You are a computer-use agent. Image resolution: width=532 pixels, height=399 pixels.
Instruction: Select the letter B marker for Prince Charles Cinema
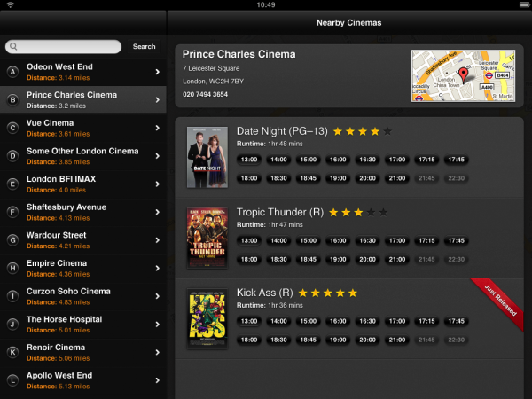[12, 100]
